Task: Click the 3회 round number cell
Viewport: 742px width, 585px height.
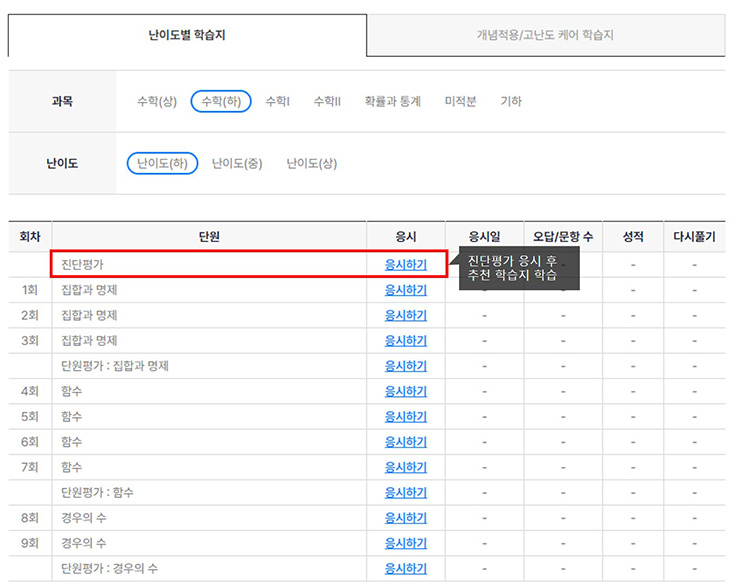Action: click(x=30, y=340)
